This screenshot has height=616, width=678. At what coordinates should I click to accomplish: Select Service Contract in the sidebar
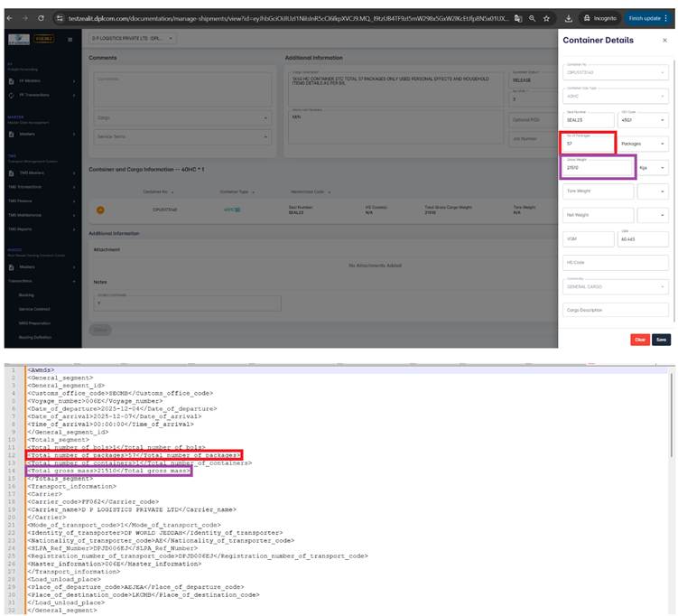tap(34, 309)
